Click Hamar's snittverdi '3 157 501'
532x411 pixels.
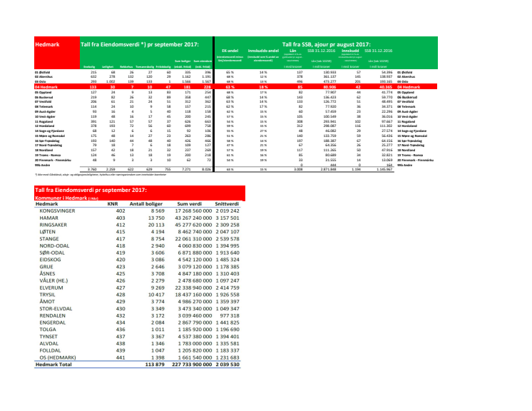coord(227,218)
